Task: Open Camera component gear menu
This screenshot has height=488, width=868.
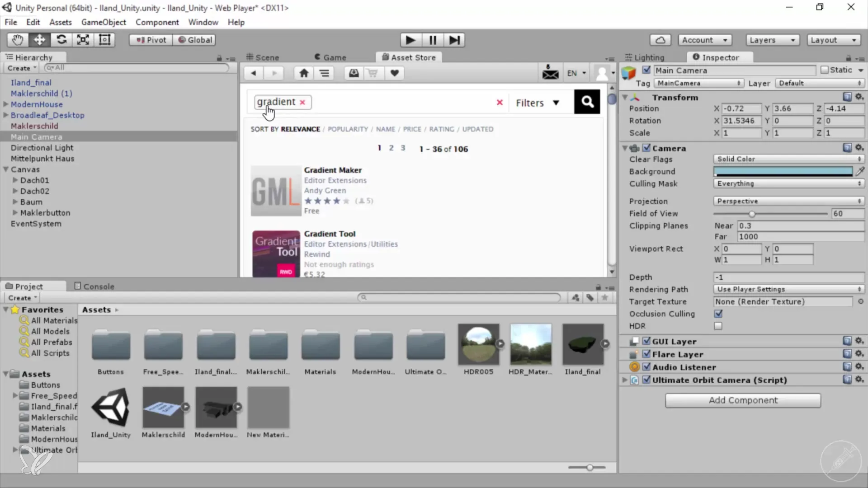Action: 859,148
